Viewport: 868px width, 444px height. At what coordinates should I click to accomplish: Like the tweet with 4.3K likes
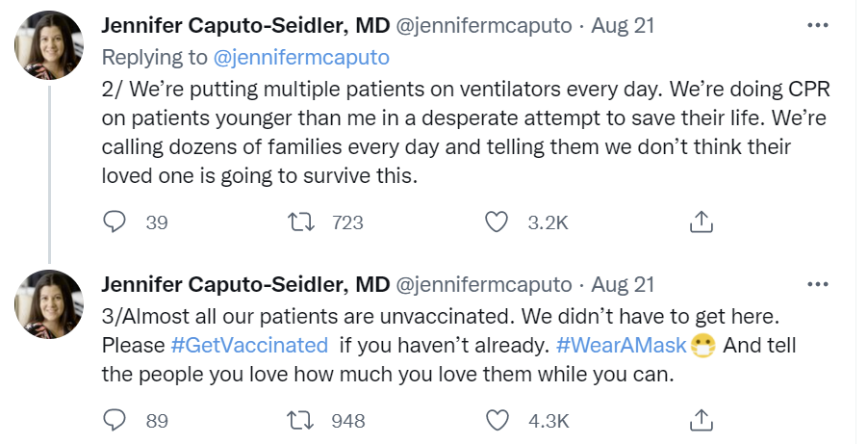coord(497,420)
